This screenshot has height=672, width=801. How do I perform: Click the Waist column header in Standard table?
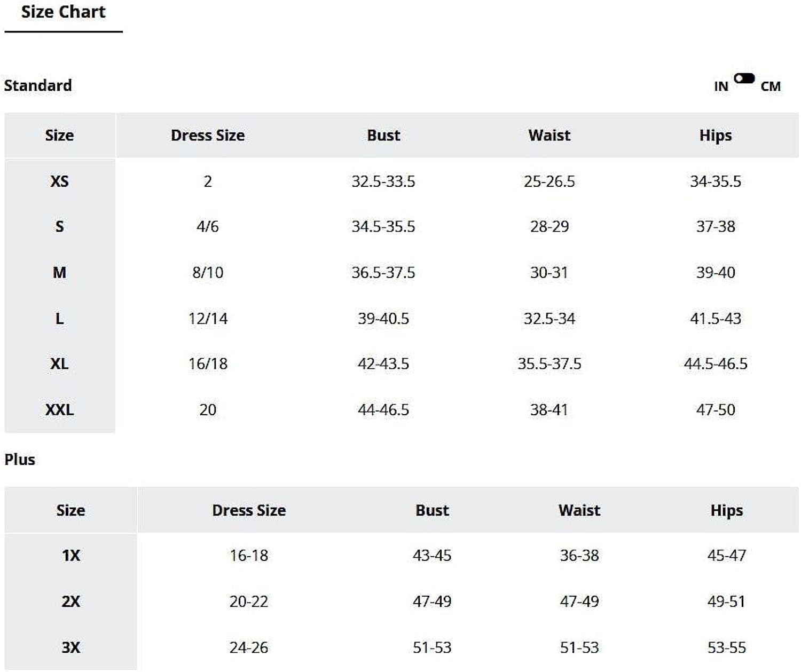[x=549, y=136]
